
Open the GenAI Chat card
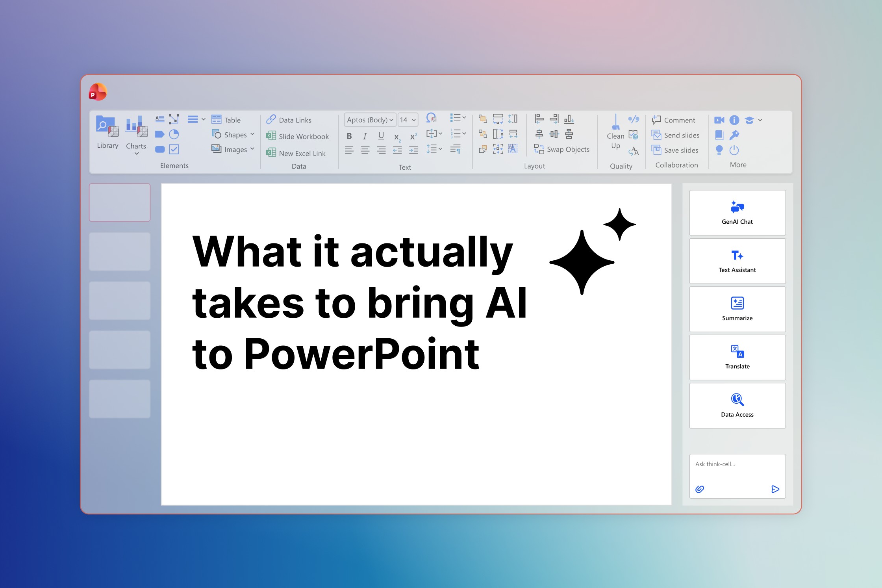[737, 213]
